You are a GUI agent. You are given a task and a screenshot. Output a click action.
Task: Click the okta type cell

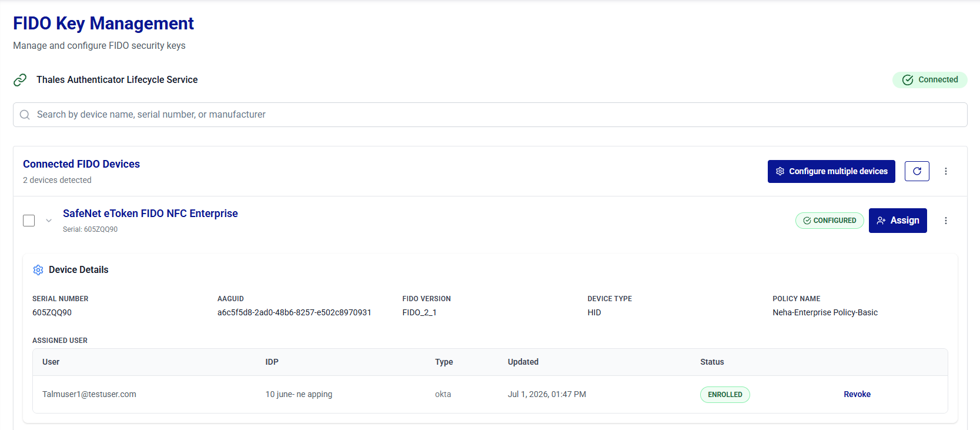pos(443,394)
